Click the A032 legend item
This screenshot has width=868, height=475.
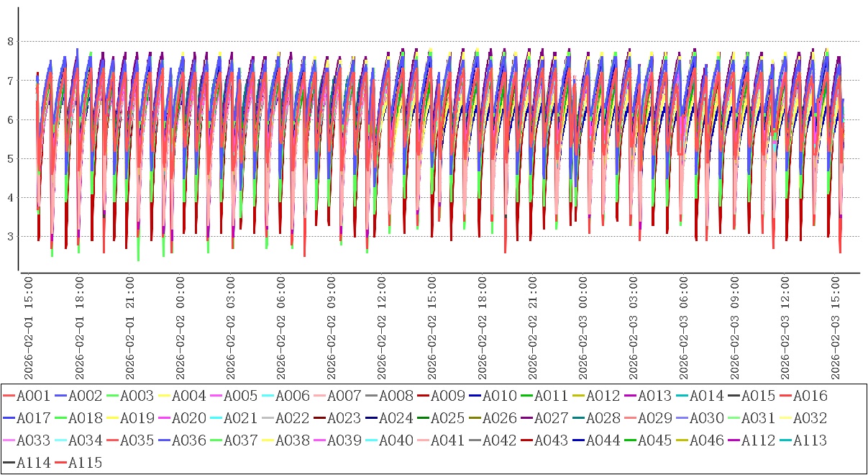(810, 418)
